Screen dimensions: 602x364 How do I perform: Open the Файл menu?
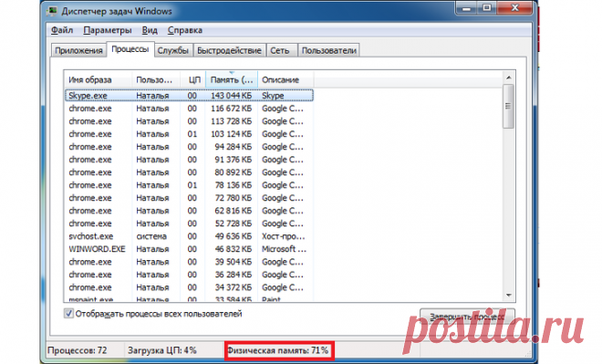62,30
